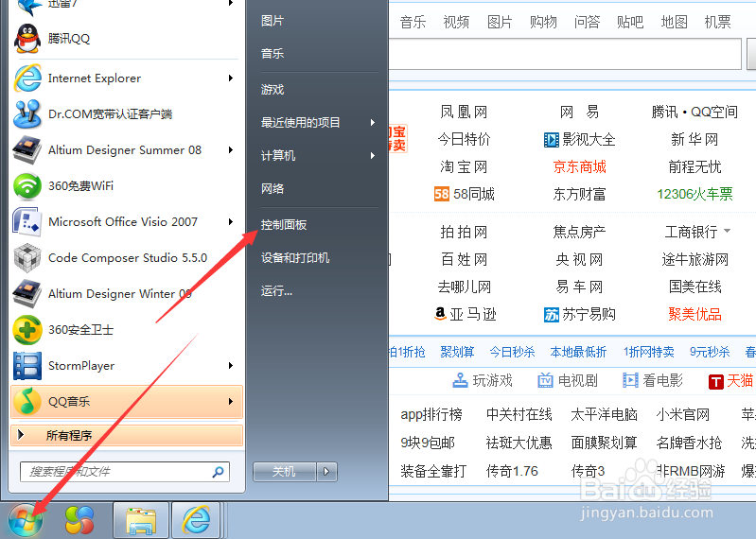
Task: Switch to 视频 search tab in browser
Action: [x=456, y=22]
